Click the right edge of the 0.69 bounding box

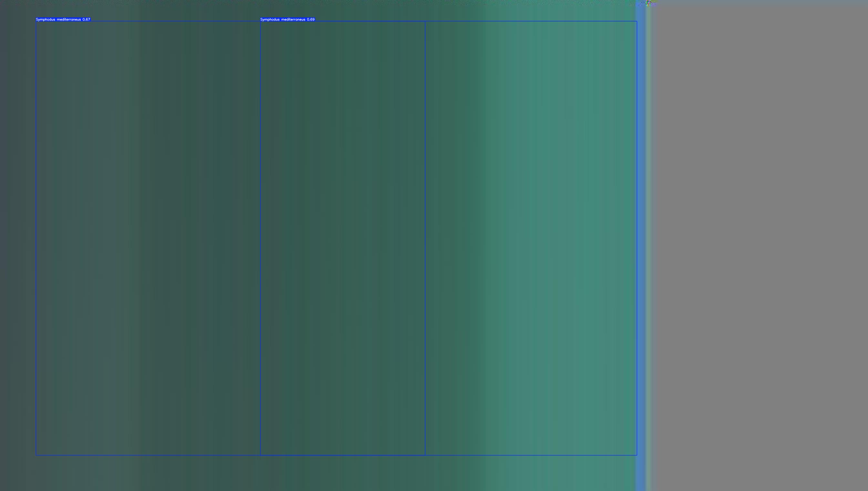637,236
